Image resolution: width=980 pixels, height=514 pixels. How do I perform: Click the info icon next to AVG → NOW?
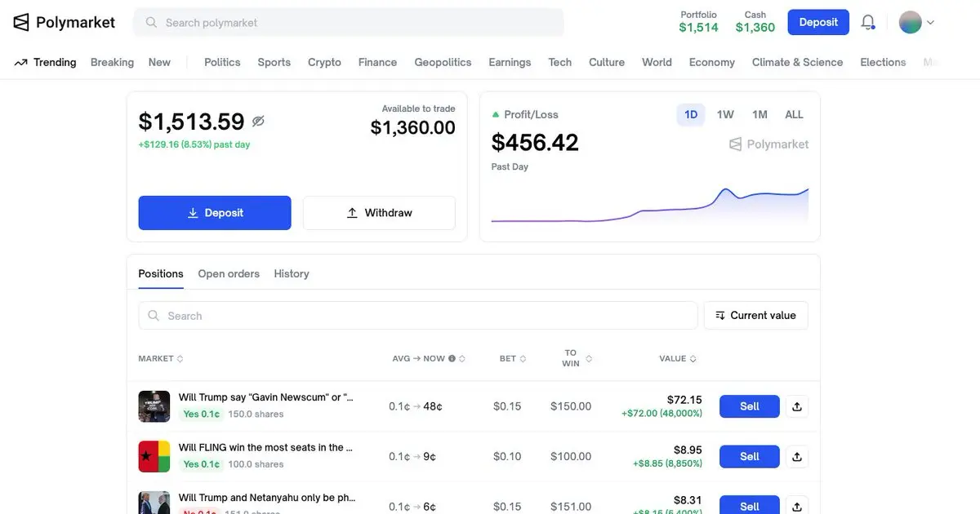452,358
